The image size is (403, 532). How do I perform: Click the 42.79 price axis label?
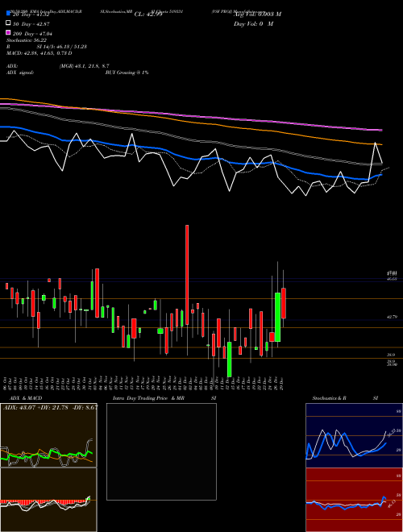click(x=392, y=317)
